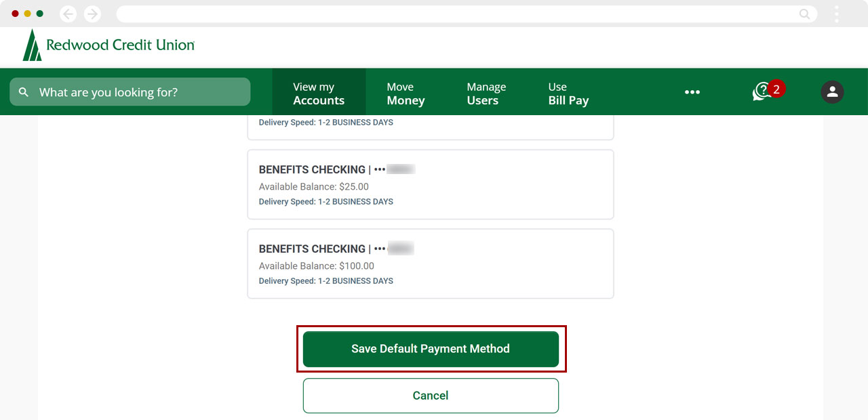Click the Cancel button

pos(431,396)
